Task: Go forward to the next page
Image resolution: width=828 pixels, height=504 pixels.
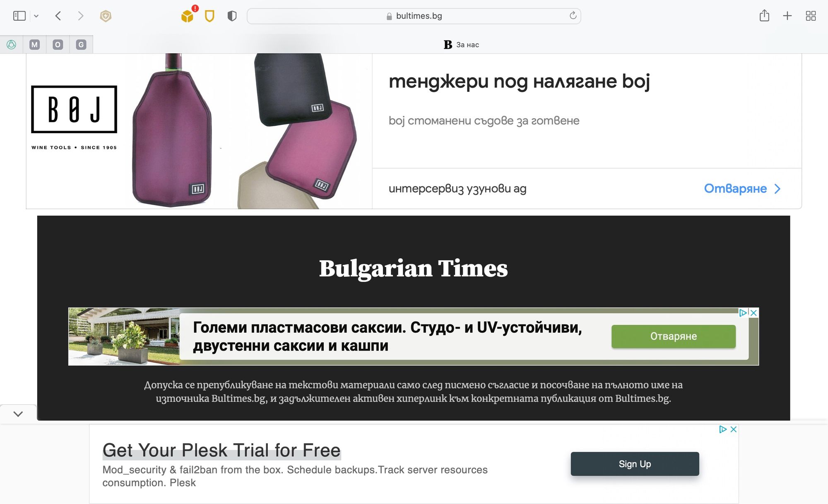Action: [x=81, y=16]
